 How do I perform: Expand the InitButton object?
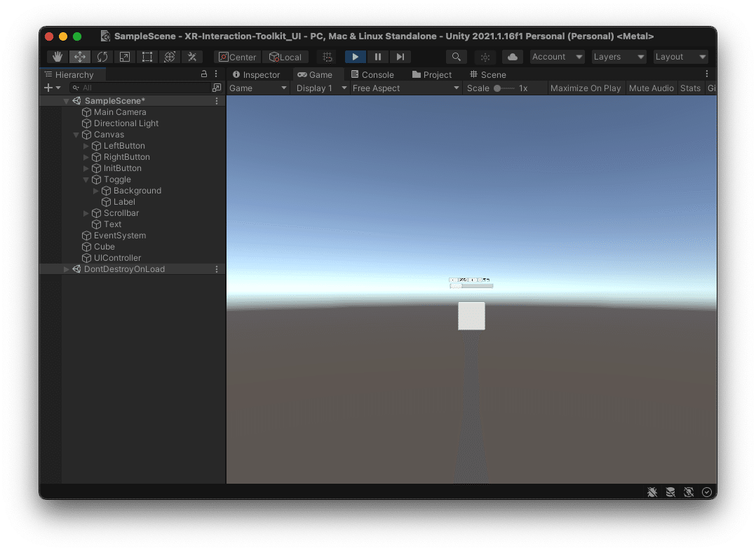point(86,168)
